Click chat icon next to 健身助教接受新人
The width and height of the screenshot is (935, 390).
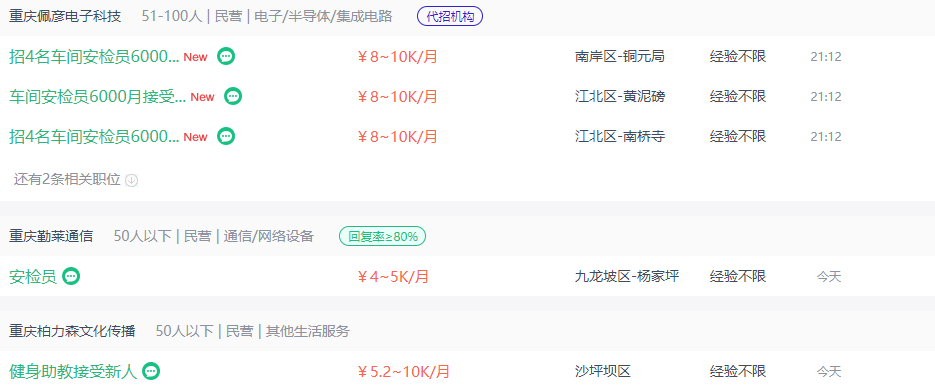coord(151,372)
